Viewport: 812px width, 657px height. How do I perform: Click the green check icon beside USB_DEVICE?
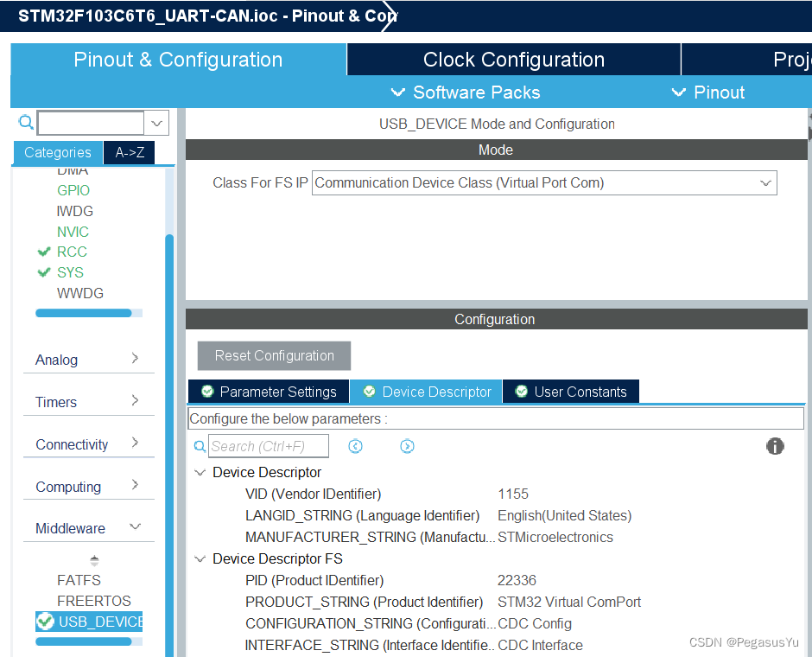(45, 621)
